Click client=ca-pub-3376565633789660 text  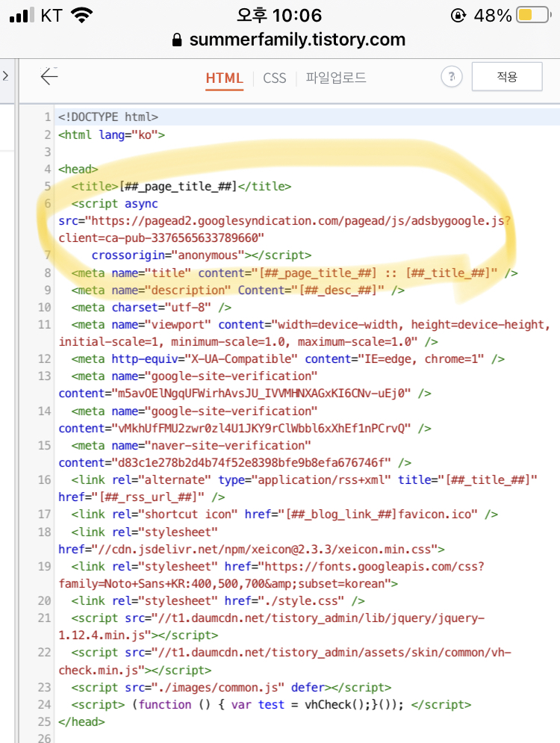click(161, 238)
